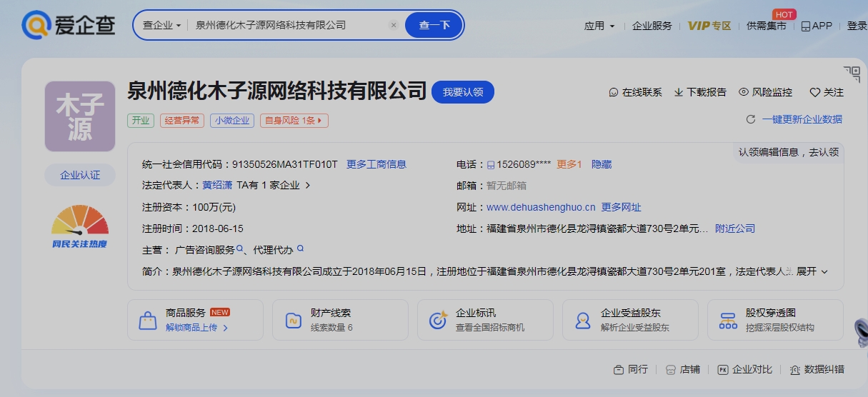Click the 隐藏 phone link

(602, 164)
